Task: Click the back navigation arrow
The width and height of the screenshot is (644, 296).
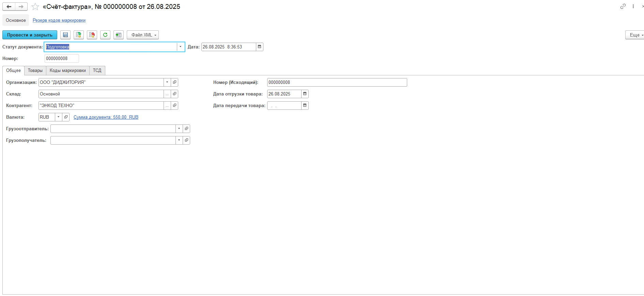Action: tap(9, 6)
